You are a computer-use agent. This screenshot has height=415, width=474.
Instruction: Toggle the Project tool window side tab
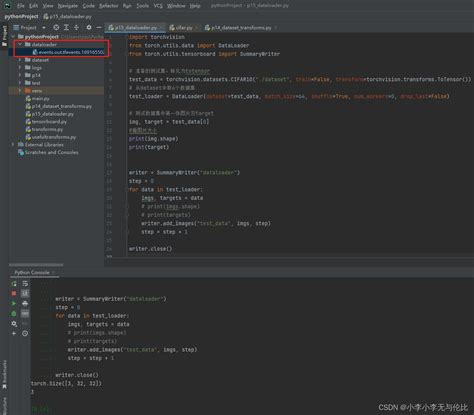(x=4, y=36)
